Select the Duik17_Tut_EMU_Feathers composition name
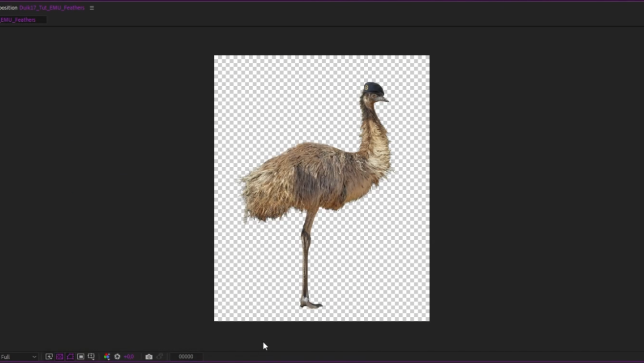The image size is (644, 363). pyautogui.click(x=52, y=8)
